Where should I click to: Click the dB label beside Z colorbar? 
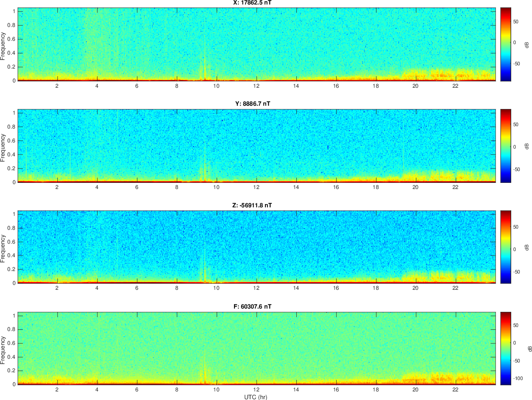tap(527, 247)
